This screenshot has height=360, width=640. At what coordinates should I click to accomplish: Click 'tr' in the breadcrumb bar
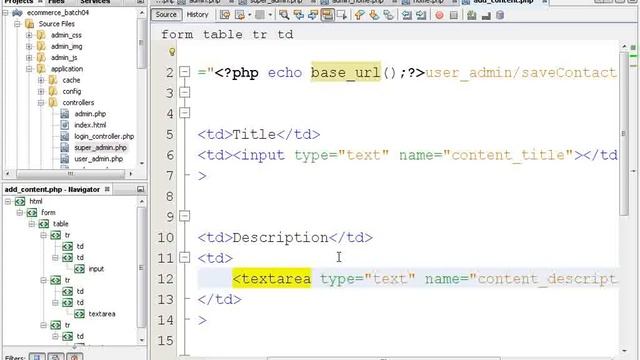[260, 34]
